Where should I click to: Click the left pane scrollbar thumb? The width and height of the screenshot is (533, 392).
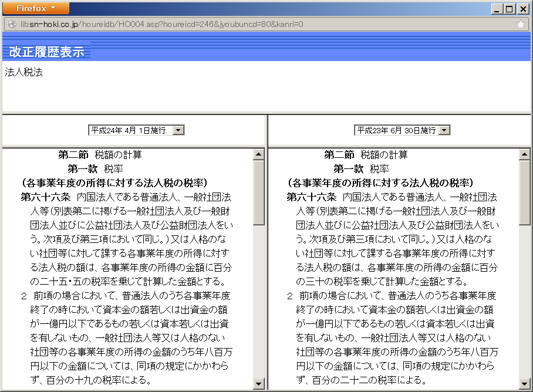coord(259,192)
